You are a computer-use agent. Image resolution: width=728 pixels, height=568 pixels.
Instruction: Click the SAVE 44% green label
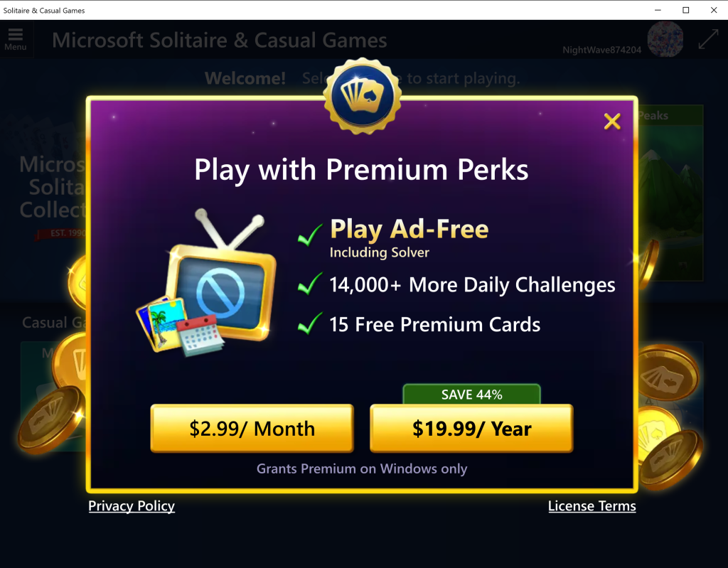point(472,395)
